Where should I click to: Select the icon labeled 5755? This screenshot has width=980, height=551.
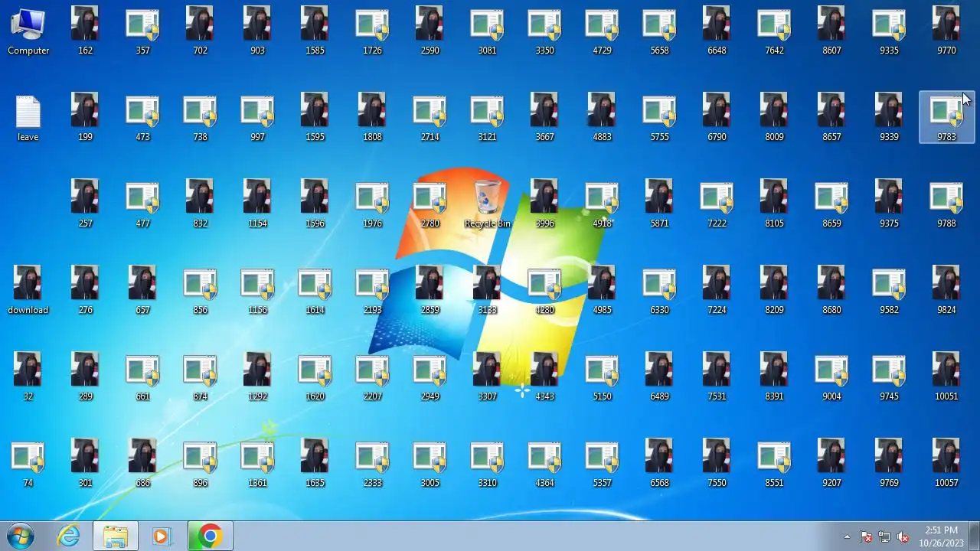(659, 118)
